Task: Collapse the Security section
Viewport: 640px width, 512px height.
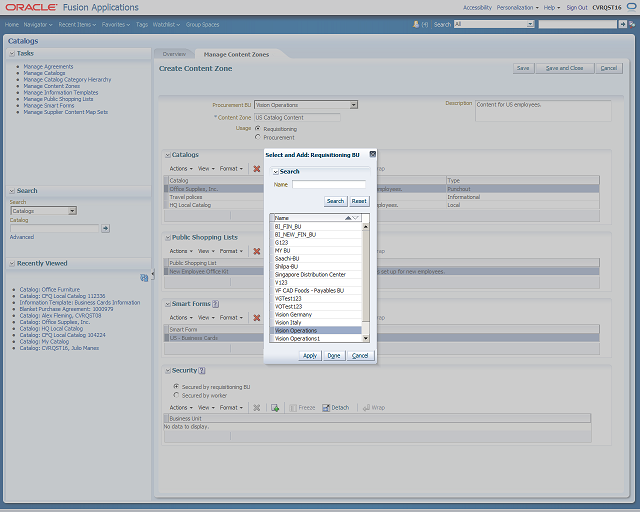Action: click(168, 371)
